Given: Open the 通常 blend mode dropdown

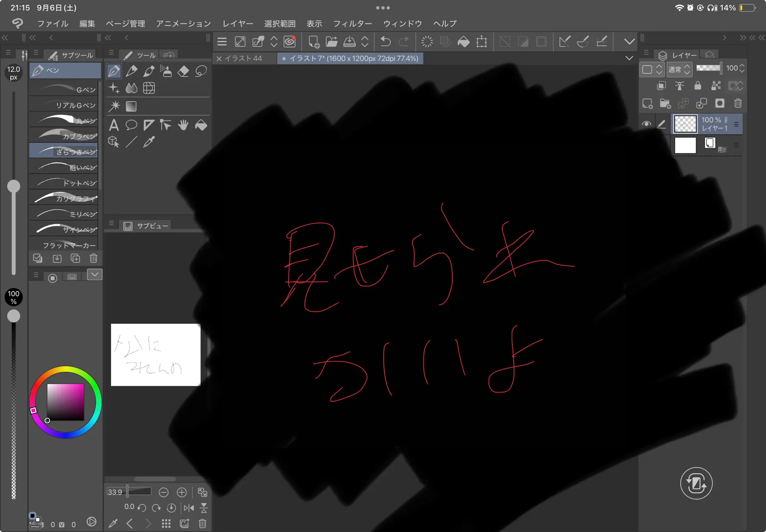Looking at the screenshot, I should (680, 69).
